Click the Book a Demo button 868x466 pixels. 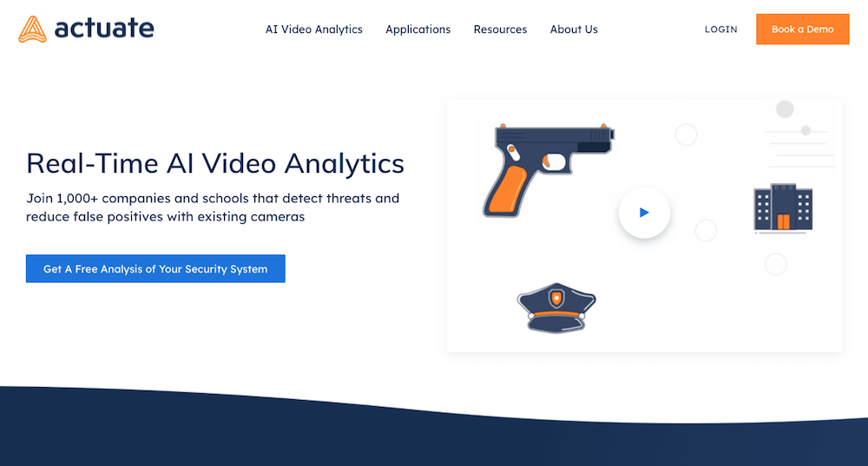803,30
